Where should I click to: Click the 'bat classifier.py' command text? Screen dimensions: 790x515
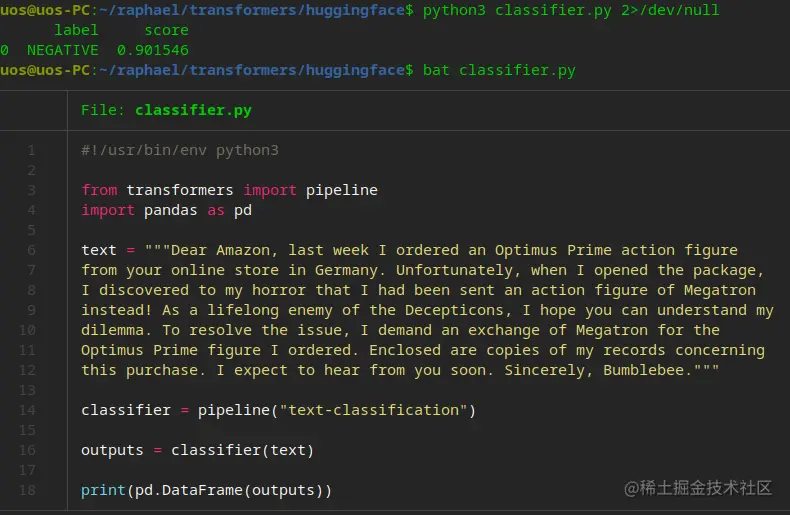tap(499, 70)
